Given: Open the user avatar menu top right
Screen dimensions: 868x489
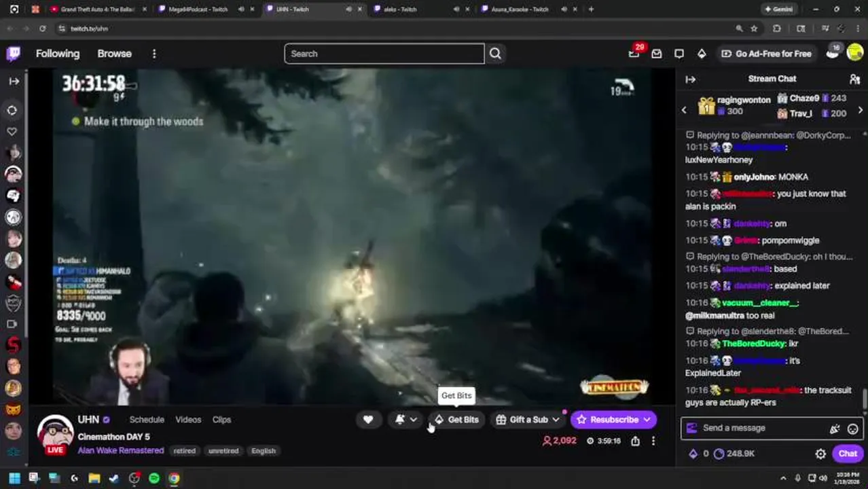Looking at the screenshot, I should pos(854,53).
